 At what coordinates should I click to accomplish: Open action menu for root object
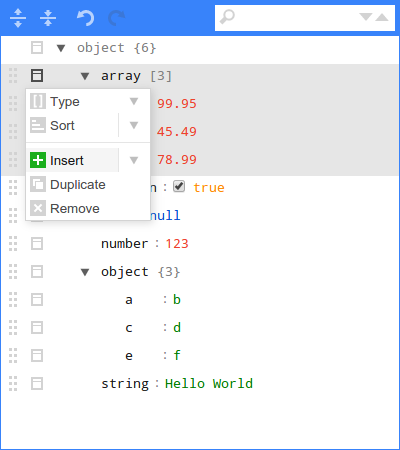[37, 48]
